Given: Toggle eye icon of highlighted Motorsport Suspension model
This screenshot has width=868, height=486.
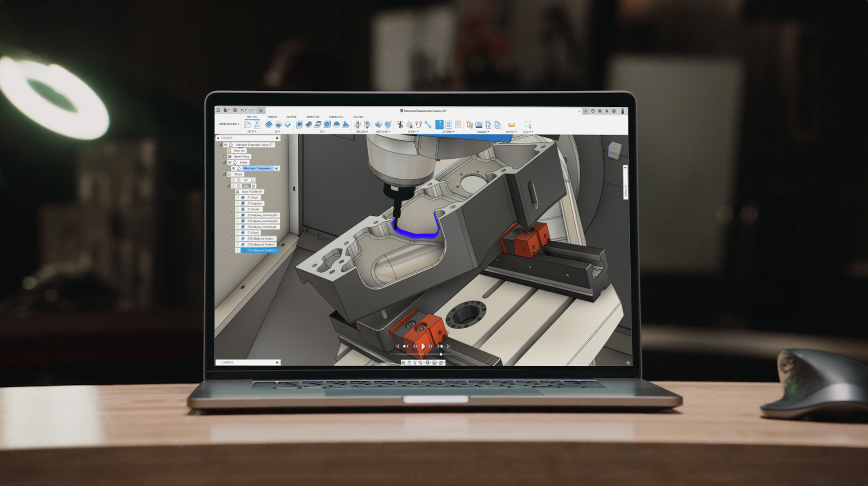Looking at the screenshot, I should pyautogui.click(x=233, y=168).
